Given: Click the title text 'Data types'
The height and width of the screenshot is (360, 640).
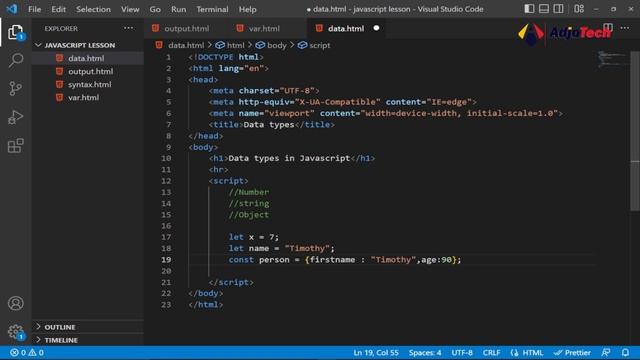Looking at the screenshot, I should 269,124.
